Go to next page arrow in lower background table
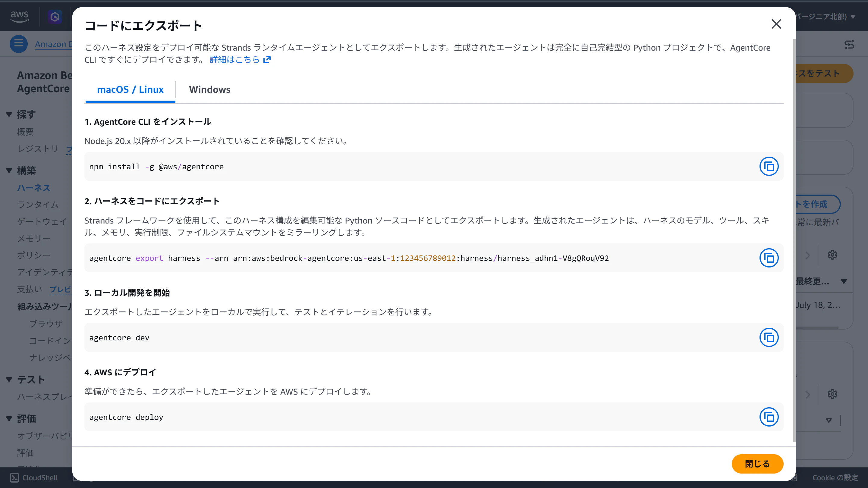Screen dimensions: 868x488 (808, 394)
